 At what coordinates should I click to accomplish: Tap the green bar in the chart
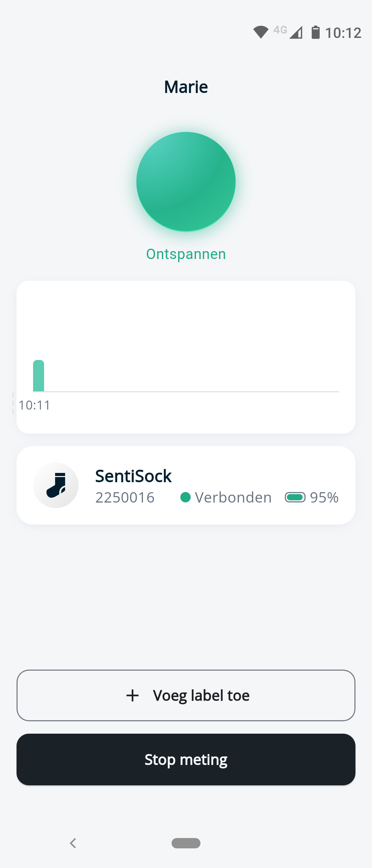(x=39, y=376)
